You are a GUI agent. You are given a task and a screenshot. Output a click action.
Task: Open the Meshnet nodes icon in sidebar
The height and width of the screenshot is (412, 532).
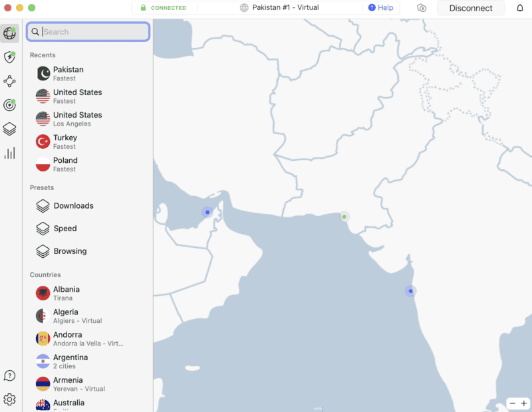pyautogui.click(x=9, y=81)
